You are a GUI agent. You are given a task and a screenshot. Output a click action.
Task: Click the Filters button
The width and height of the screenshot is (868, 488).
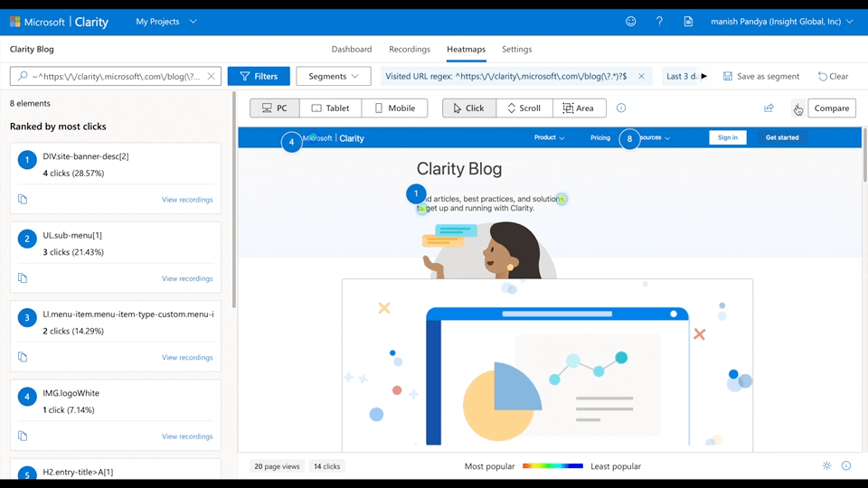(259, 77)
